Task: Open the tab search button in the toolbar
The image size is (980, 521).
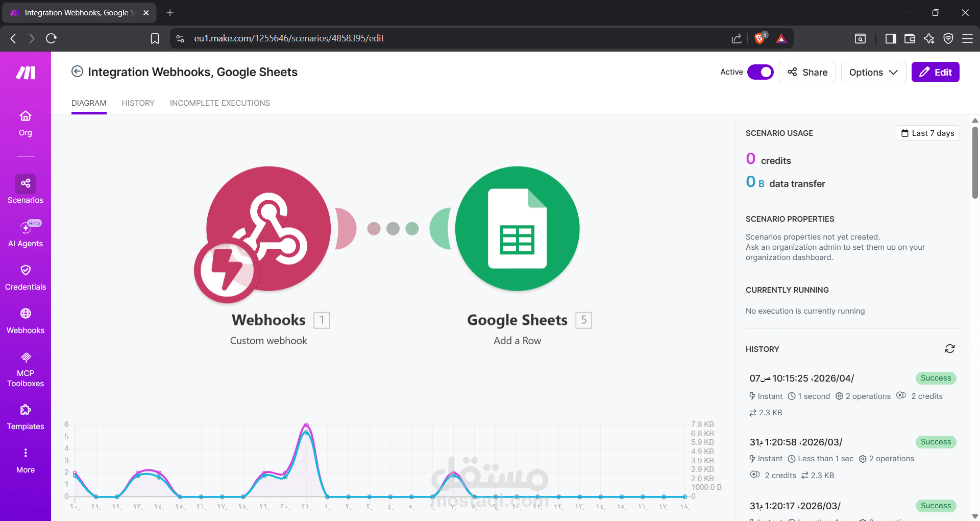Action: point(860,38)
